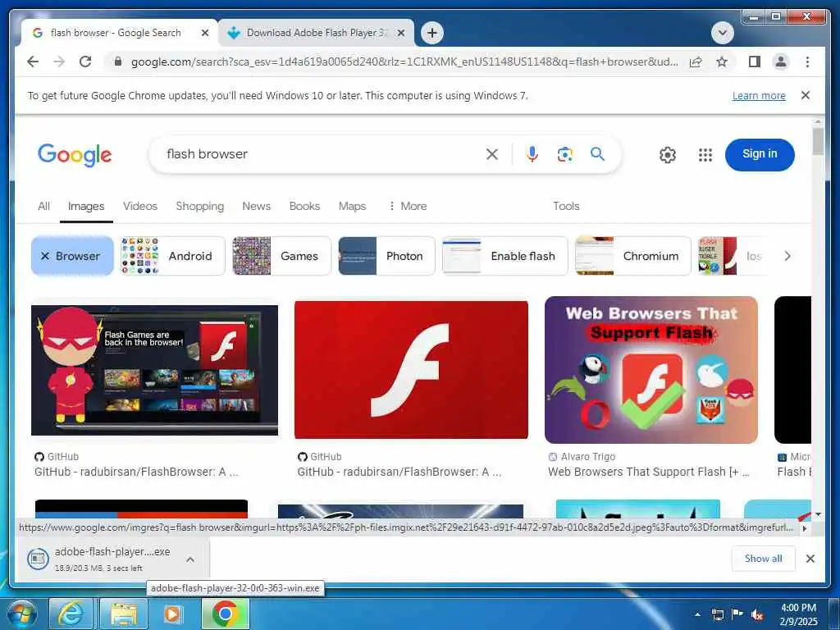Click the address bar URL

(x=404, y=62)
